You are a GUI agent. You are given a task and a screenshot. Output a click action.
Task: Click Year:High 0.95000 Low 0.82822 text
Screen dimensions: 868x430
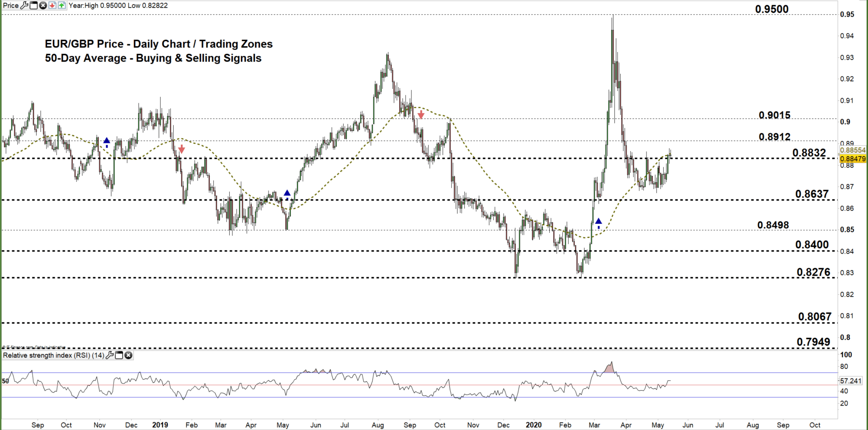(118, 5)
